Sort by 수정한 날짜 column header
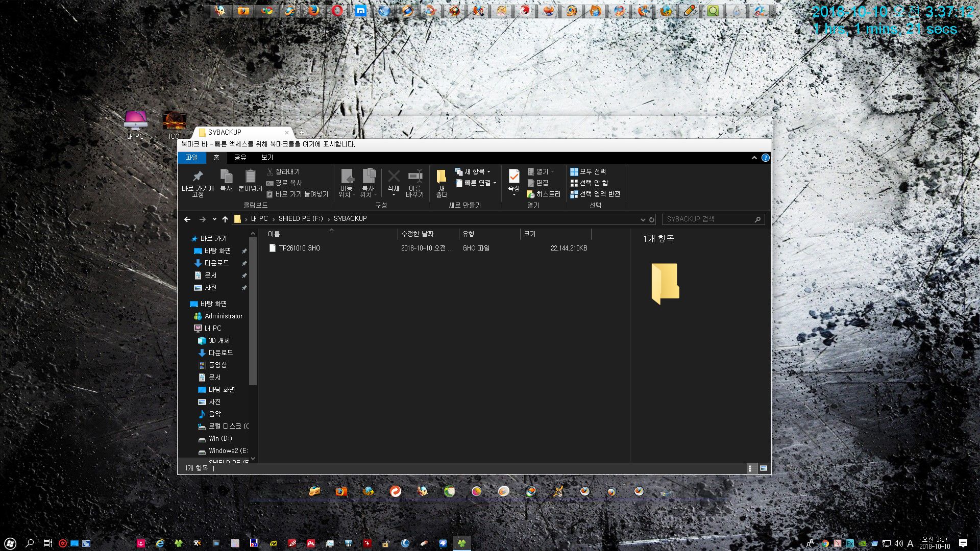 pyautogui.click(x=428, y=234)
